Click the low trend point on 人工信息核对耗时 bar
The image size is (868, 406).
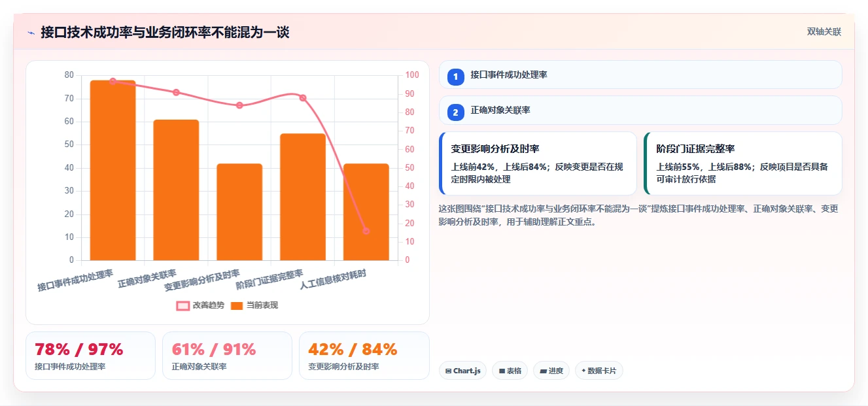pyautogui.click(x=366, y=231)
